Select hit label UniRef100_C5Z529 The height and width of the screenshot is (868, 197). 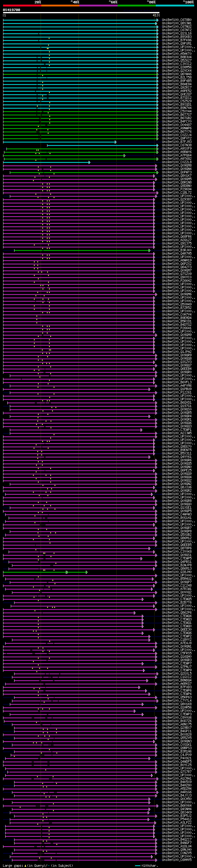(x=177, y=101)
